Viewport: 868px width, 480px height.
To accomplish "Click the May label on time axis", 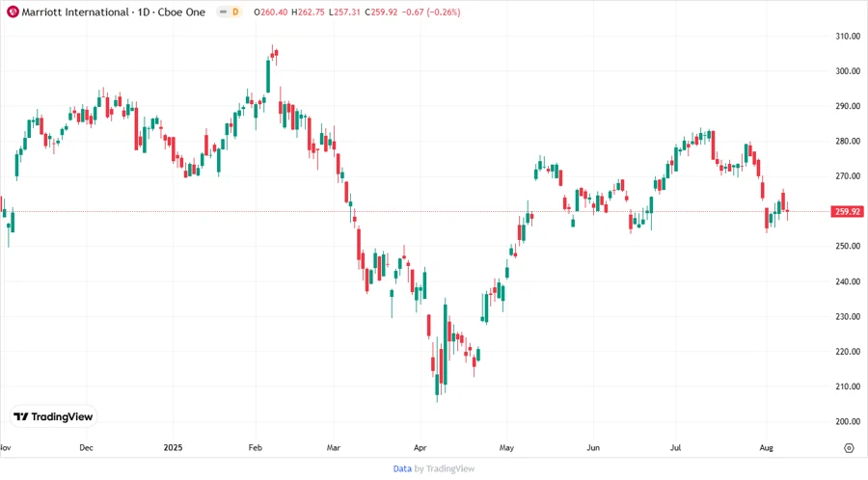I will coord(506,447).
